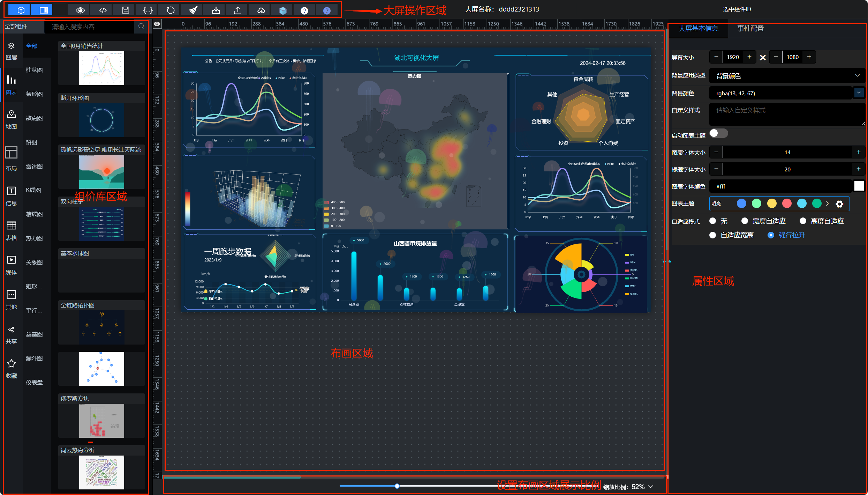Click the import download-tray icon

tap(216, 10)
